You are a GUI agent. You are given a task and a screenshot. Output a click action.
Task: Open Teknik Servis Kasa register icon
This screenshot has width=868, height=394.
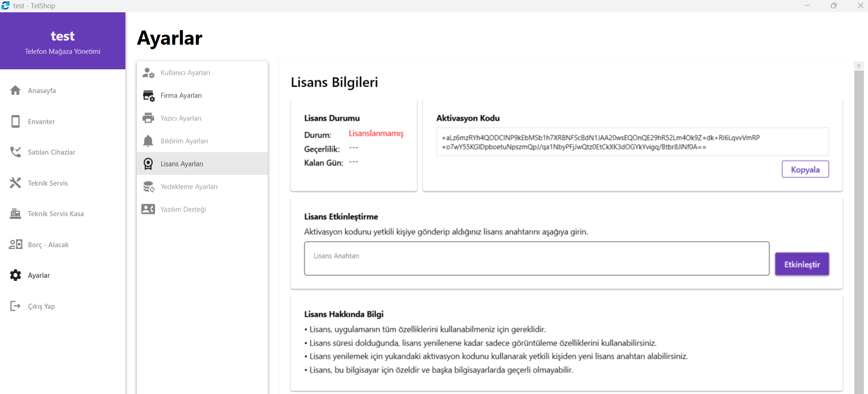pyautogui.click(x=15, y=213)
